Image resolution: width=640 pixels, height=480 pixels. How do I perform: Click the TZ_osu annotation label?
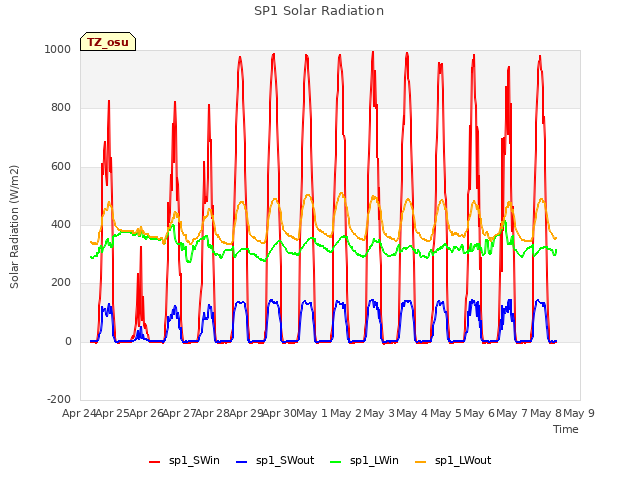[108, 42]
